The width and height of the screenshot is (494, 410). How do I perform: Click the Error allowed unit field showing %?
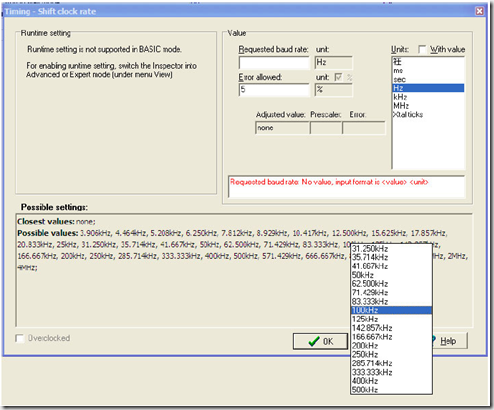click(x=333, y=90)
